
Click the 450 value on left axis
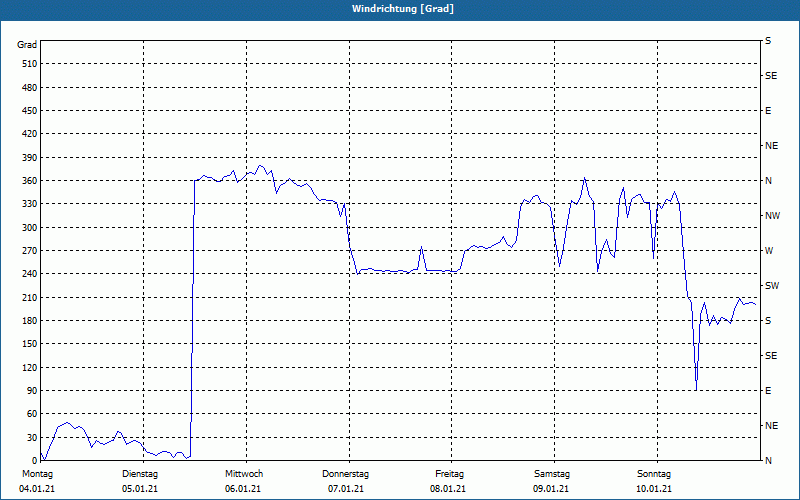pyautogui.click(x=30, y=111)
